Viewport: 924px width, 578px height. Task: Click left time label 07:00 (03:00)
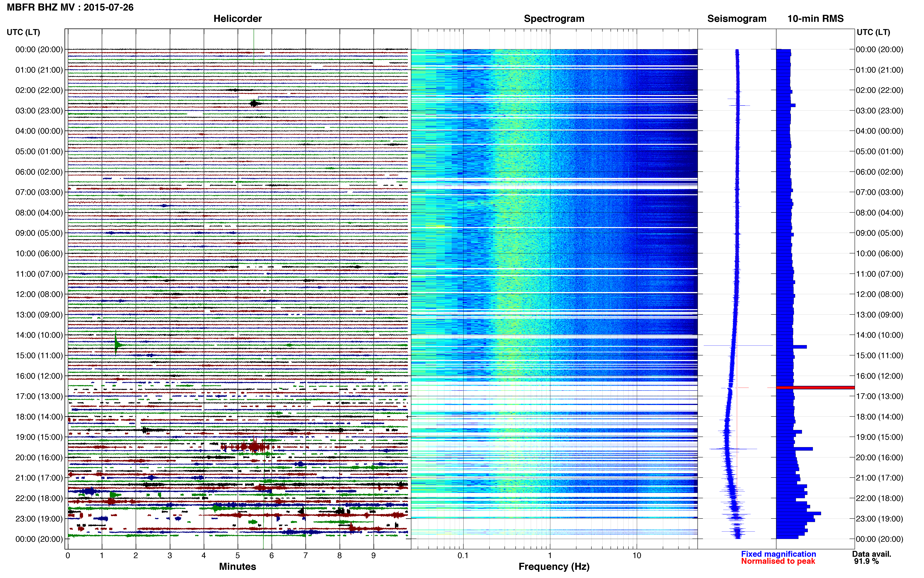point(39,192)
